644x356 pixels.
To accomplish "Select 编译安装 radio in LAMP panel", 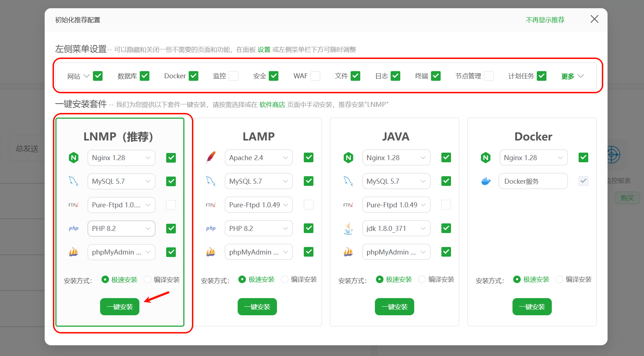I will (x=285, y=279).
